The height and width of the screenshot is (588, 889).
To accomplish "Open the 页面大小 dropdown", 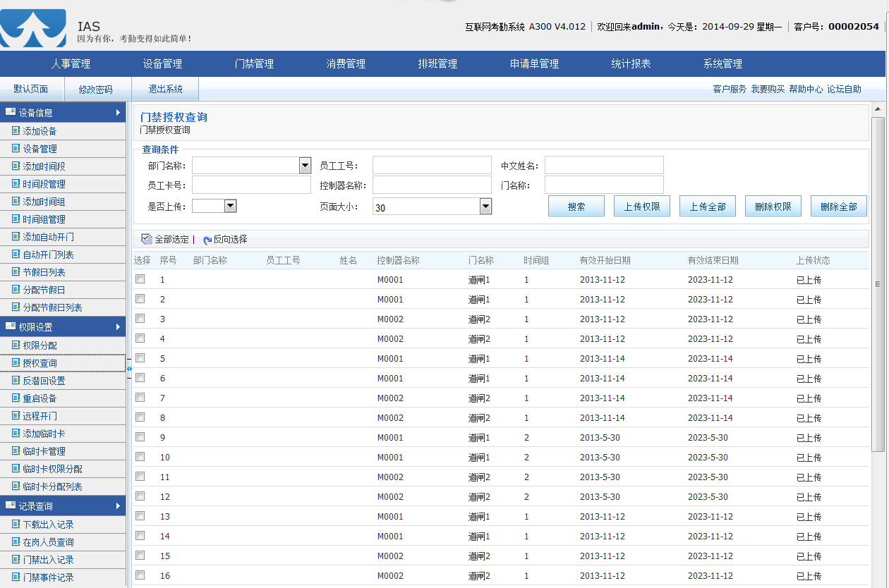I will (x=485, y=207).
